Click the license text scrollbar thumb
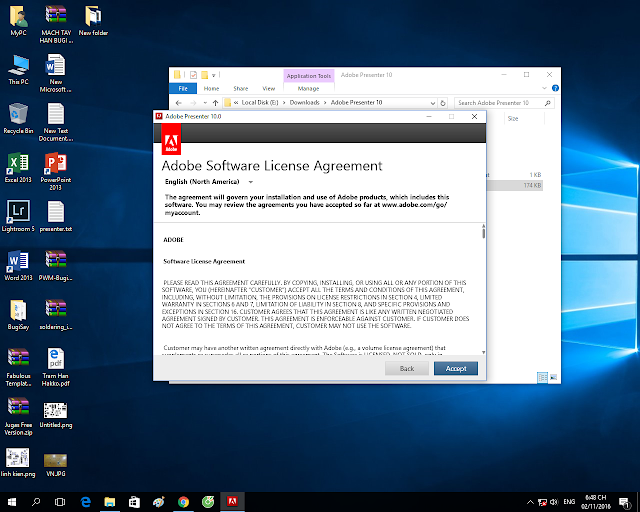 click(483, 234)
